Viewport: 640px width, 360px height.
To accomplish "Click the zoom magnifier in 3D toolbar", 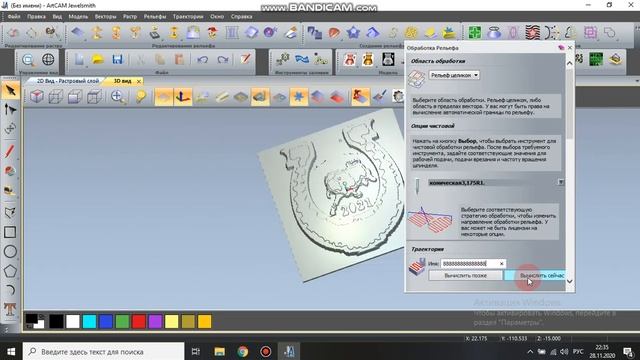I will tap(118, 97).
